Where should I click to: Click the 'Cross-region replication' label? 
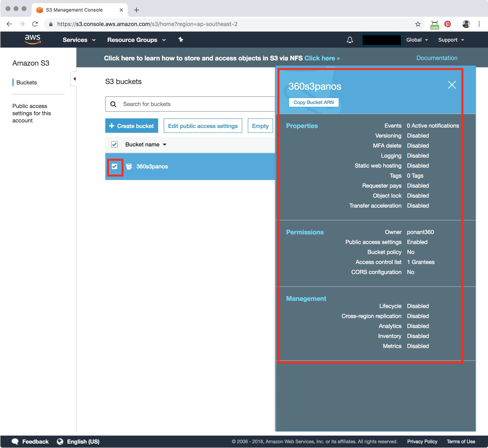371,316
